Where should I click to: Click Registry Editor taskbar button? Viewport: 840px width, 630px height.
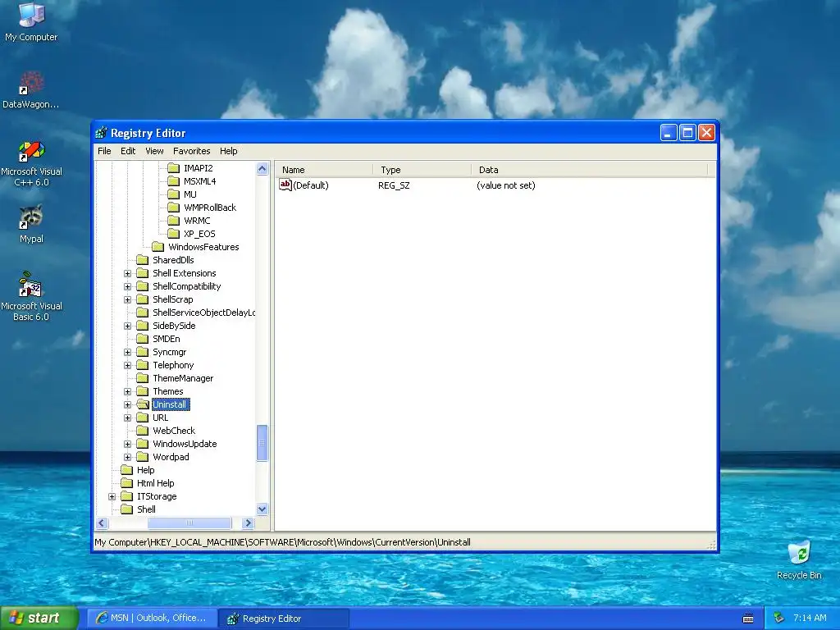point(284,619)
